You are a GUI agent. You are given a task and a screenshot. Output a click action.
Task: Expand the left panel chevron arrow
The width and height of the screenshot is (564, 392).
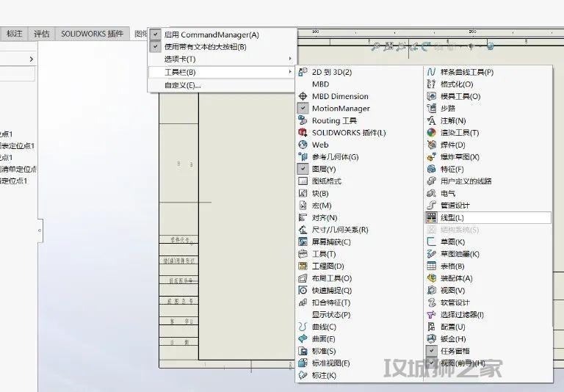click(x=31, y=59)
